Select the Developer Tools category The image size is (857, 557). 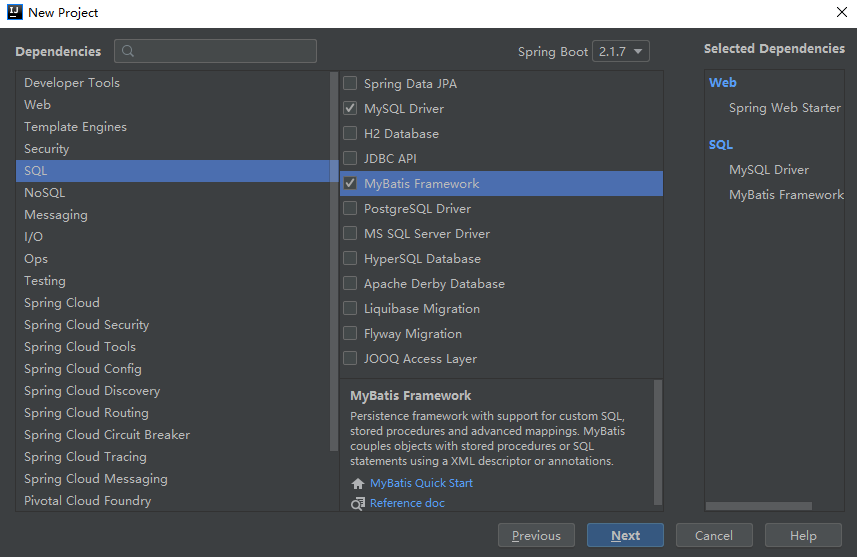(173, 83)
